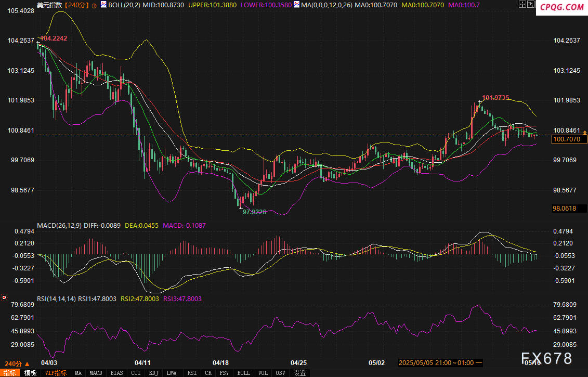Click the RSI2:47.8003 value
The image size is (588, 377).
(139, 299)
